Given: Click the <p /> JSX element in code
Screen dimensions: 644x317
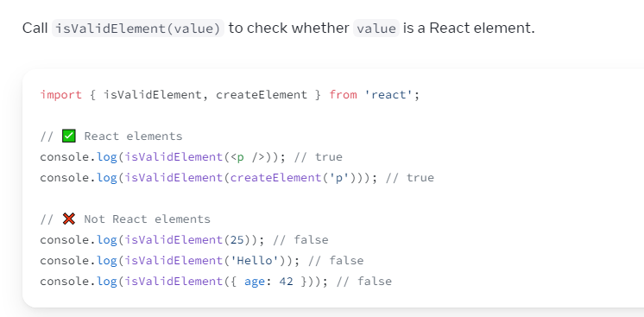Looking at the screenshot, I should [x=248, y=157].
